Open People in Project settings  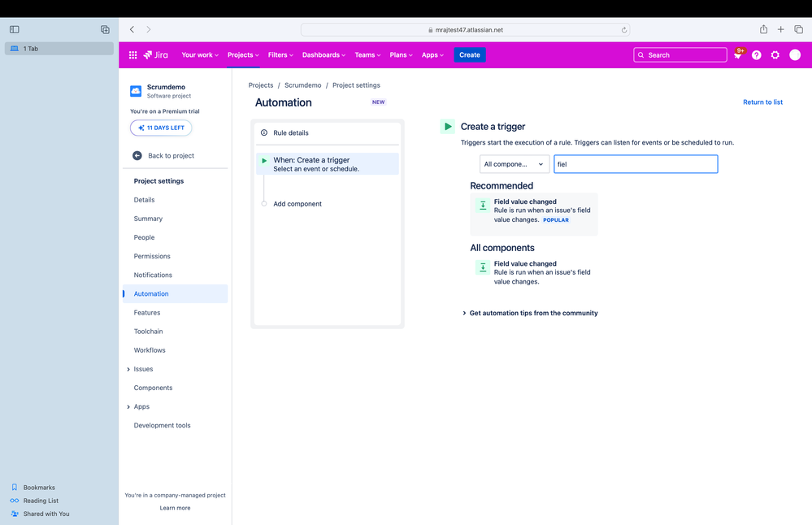pos(175,237)
